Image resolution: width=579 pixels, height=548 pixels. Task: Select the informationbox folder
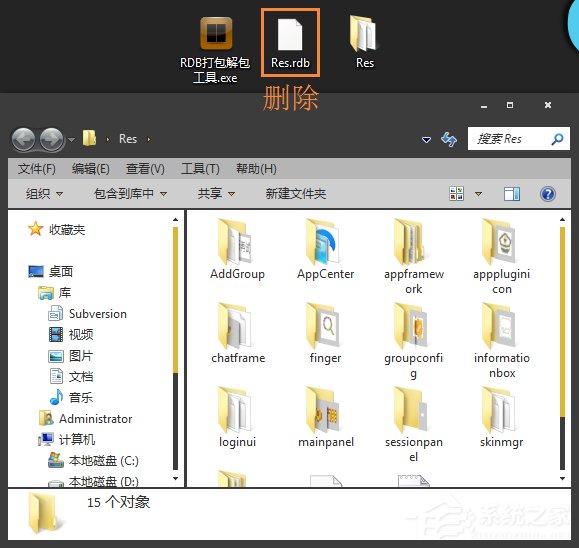pyautogui.click(x=501, y=341)
